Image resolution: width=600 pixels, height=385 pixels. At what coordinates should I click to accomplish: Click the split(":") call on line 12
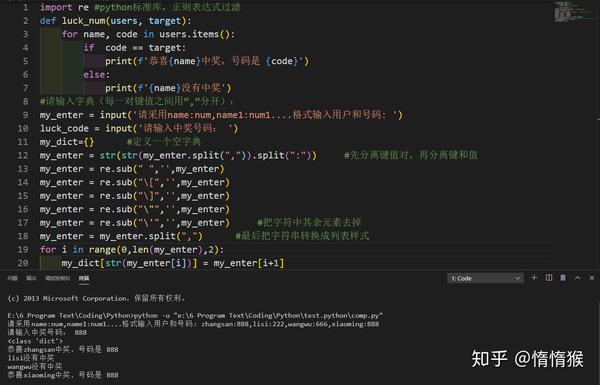pos(286,155)
